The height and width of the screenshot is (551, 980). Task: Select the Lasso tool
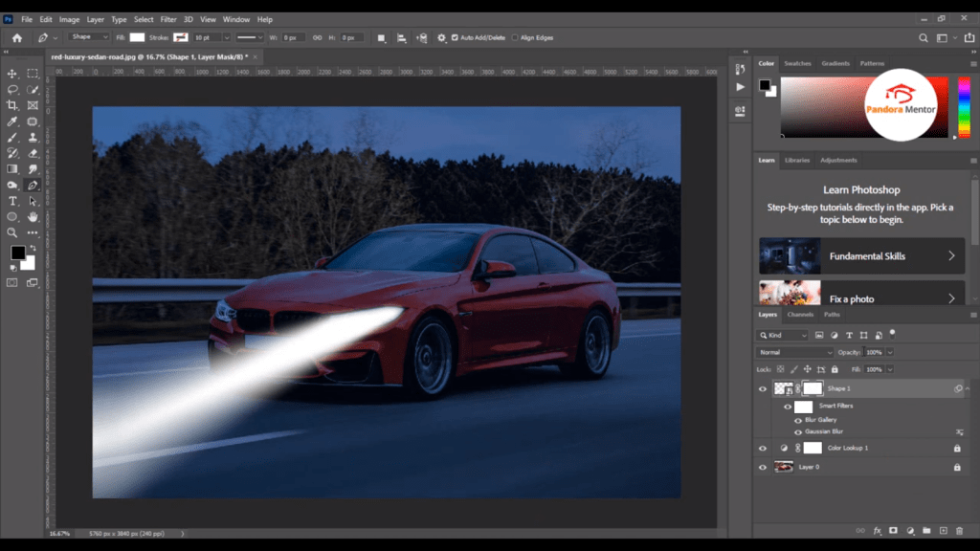[11, 89]
